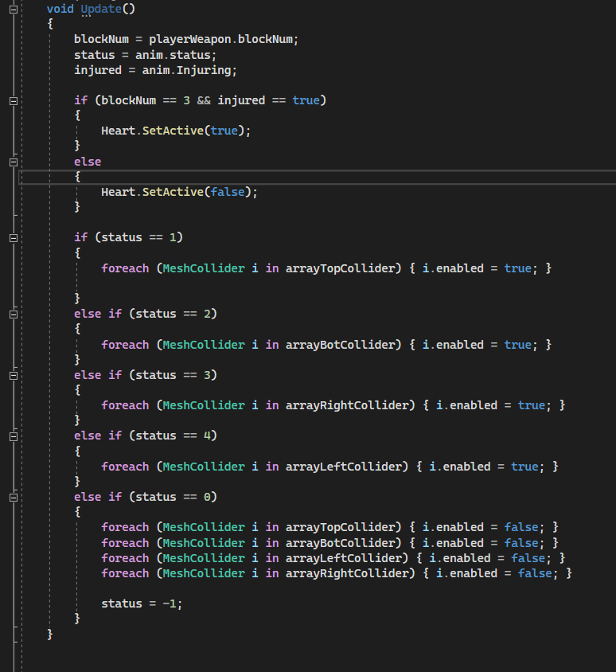This screenshot has height=672, width=616.
Task: Click the number 3 in blockNum == 3
Action: click(x=186, y=100)
